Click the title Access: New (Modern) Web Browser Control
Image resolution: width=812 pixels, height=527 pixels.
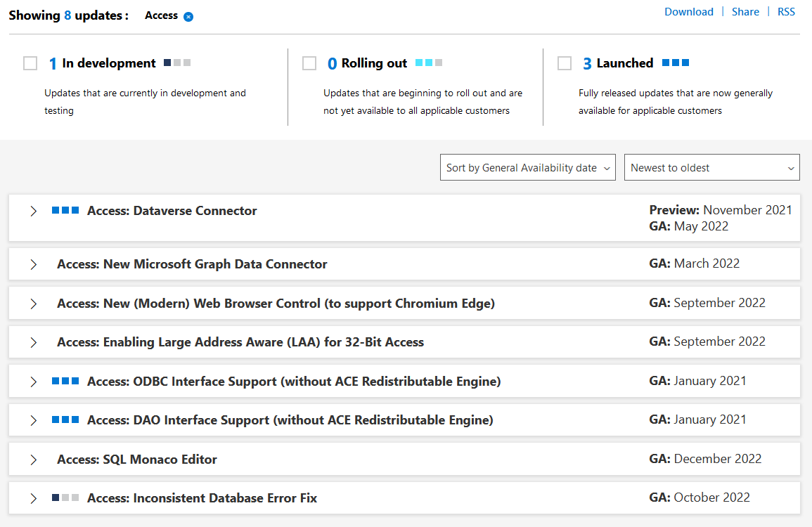coord(276,304)
